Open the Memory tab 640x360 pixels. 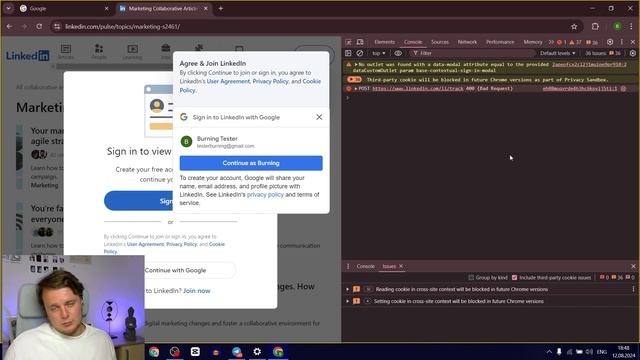pyautogui.click(x=533, y=42)
